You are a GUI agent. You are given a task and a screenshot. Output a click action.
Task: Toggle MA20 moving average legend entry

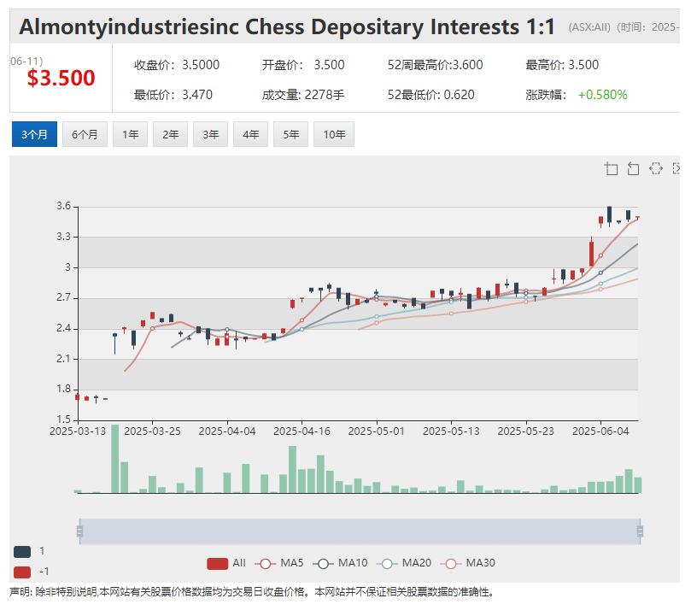click(x=404, y=563)
